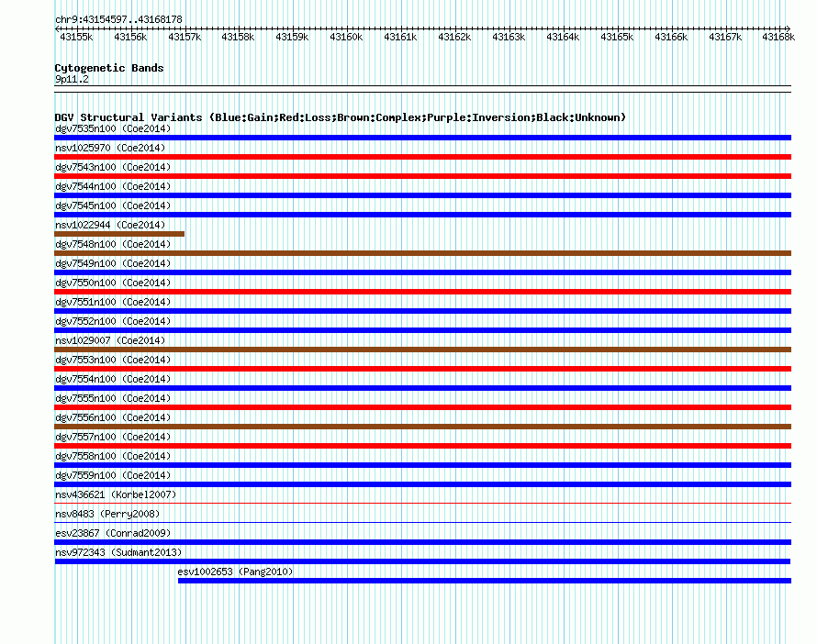Select dgv7551n100 (Coe2014) label

click(113, 302)
